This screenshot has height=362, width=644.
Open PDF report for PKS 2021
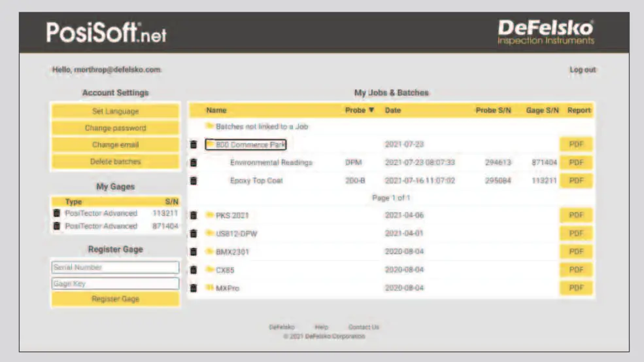point(576,215)
